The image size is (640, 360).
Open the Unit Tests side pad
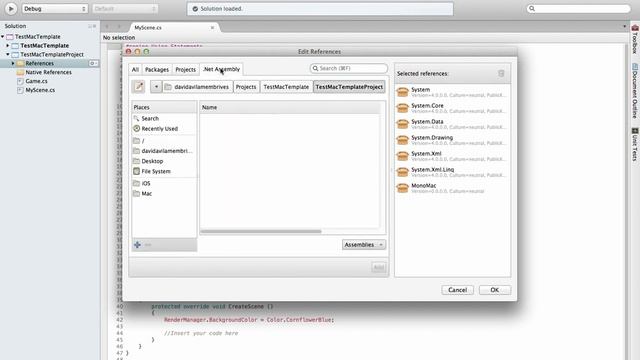[x=635, y=144]
